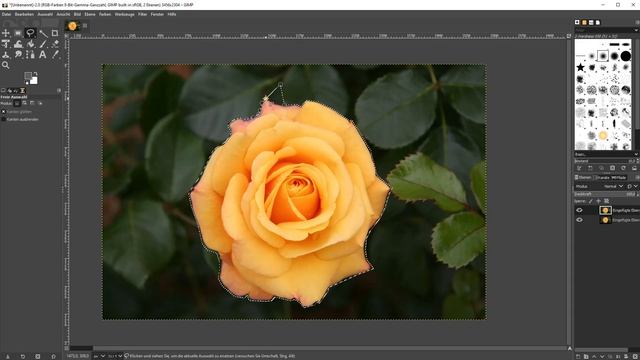Set selection mode to Replace

pyautogui.click(x=17, y=103)
